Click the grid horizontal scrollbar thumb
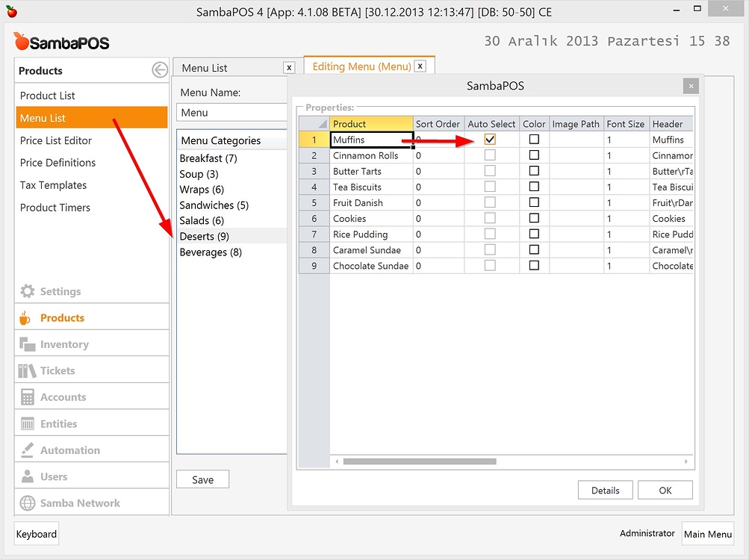The image size is (749, 560). (420, 461)
